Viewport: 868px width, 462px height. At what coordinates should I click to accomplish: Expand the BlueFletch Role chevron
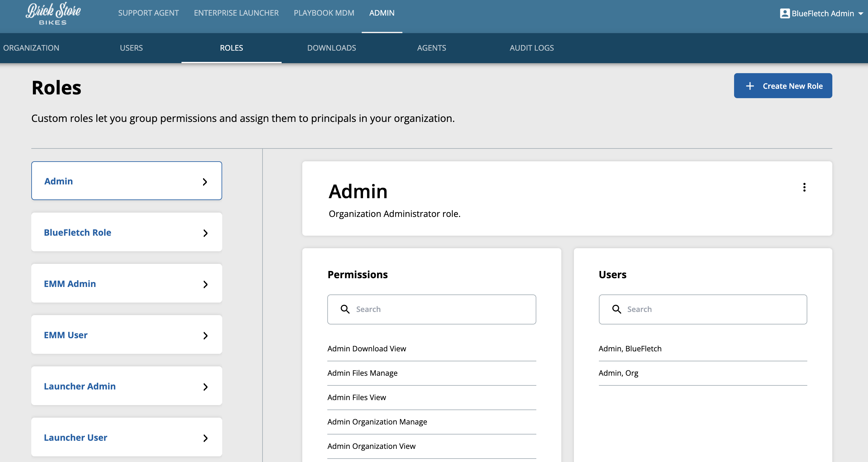[205, 233]
